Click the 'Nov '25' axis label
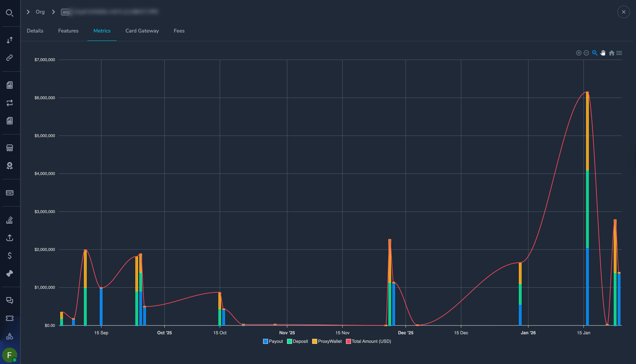 (287, 333)
